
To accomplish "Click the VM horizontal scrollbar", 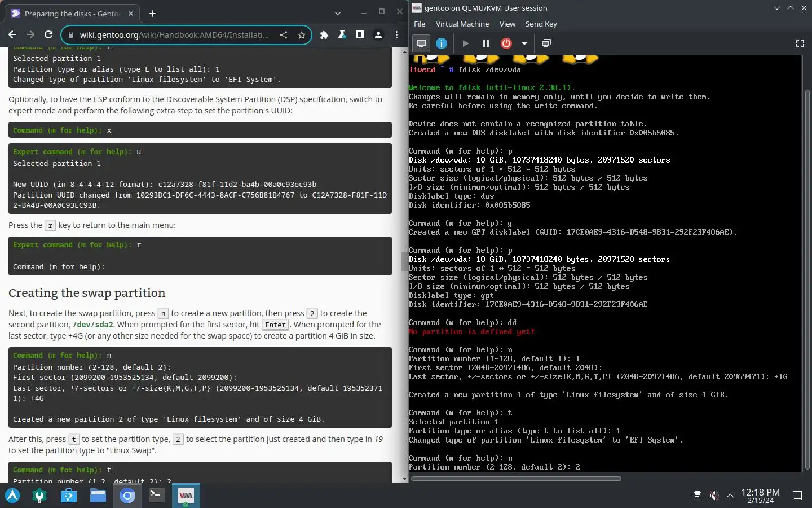I will pos(516,479).
